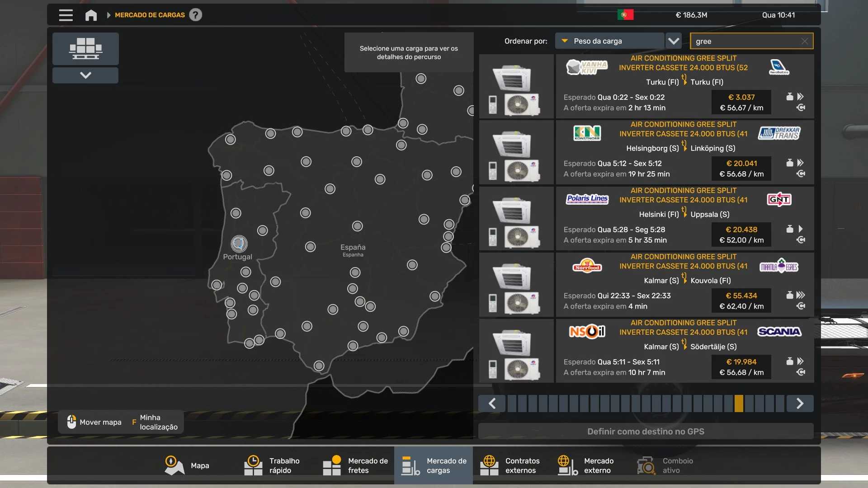Clear the 'gree' search text
This screenshot has height=488, width=868.
click(804, 41)
